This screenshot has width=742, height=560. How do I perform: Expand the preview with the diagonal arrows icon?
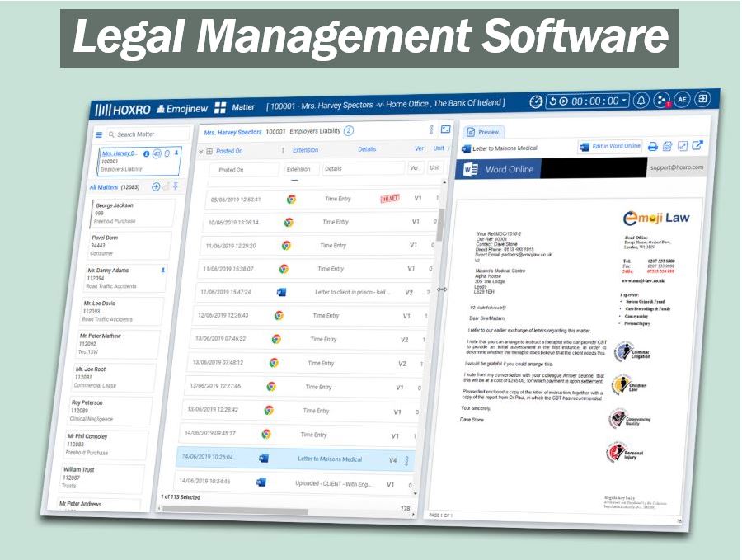(x=683, y=146)
